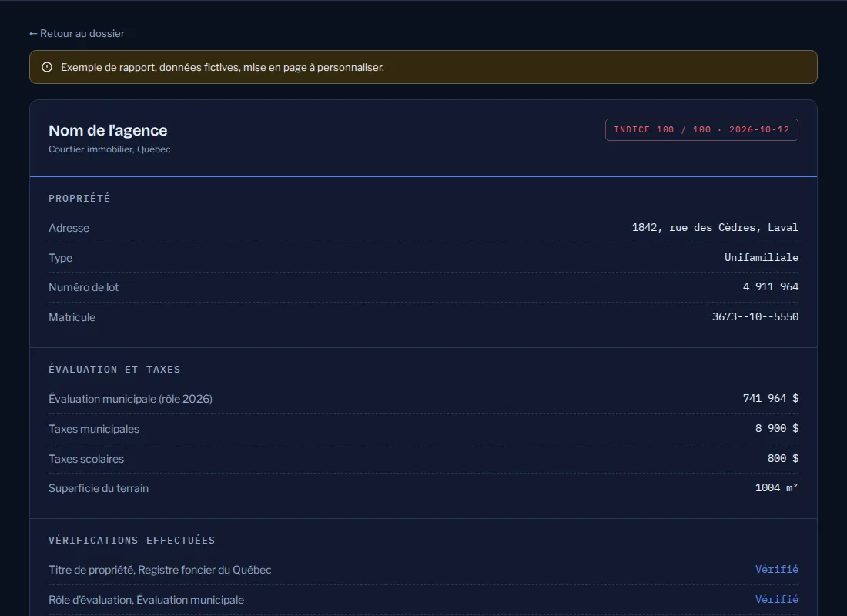
Task: Click the info icon in the yellow banner
Action: [x=47, y=67]
